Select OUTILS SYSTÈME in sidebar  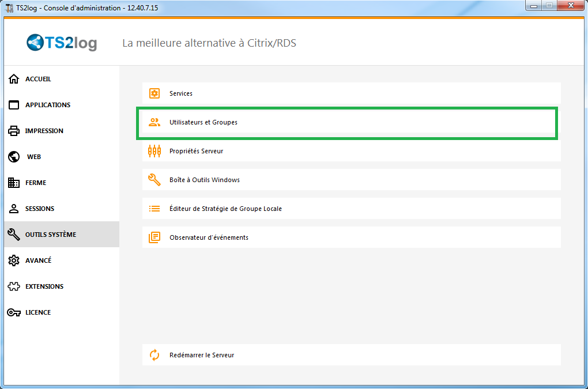[62, 234]
